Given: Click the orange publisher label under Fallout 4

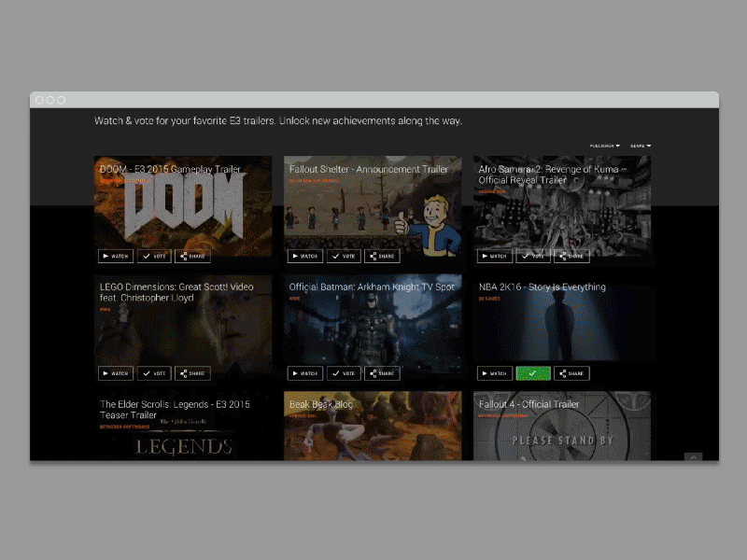Looking at the screenshot, I should click(x=503, y=415).
